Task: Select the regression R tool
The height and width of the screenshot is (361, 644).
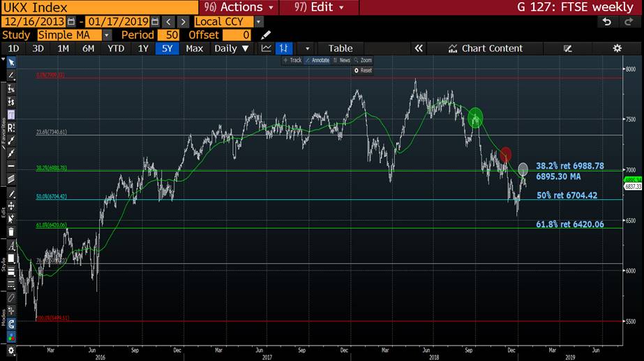Action: click(11, 128)
